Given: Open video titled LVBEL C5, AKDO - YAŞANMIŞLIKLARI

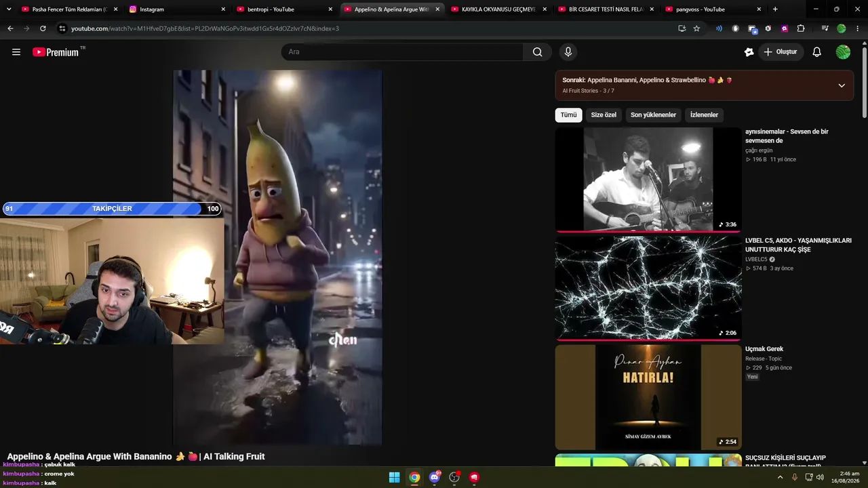Looking at the screenshot, I should click(x=798, y=245).
